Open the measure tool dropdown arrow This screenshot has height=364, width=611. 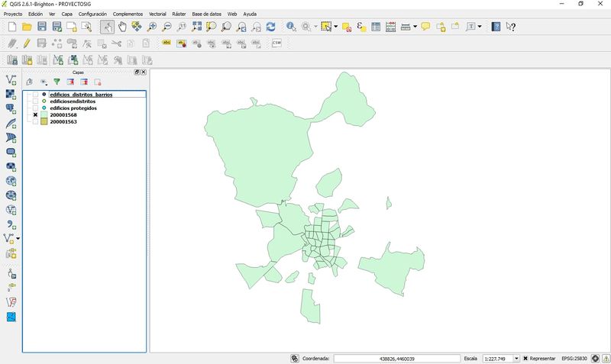(x=415, y=27)
